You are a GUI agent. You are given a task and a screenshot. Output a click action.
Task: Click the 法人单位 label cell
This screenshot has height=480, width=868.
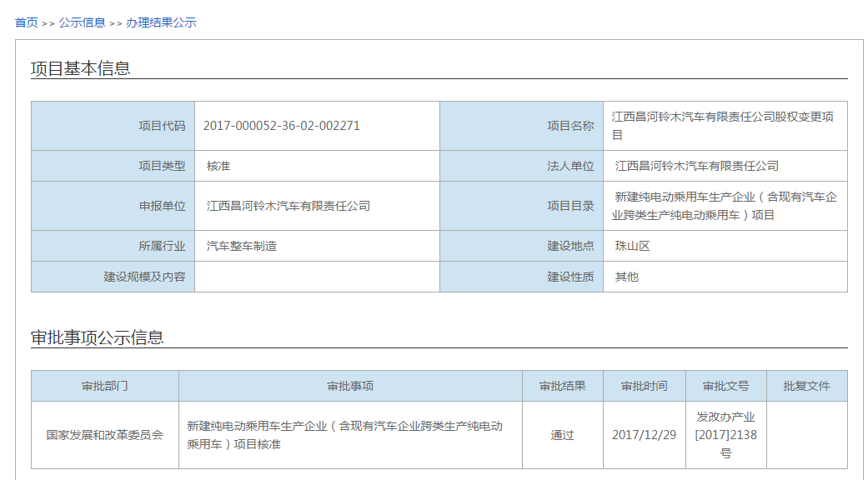pos(521,166)
